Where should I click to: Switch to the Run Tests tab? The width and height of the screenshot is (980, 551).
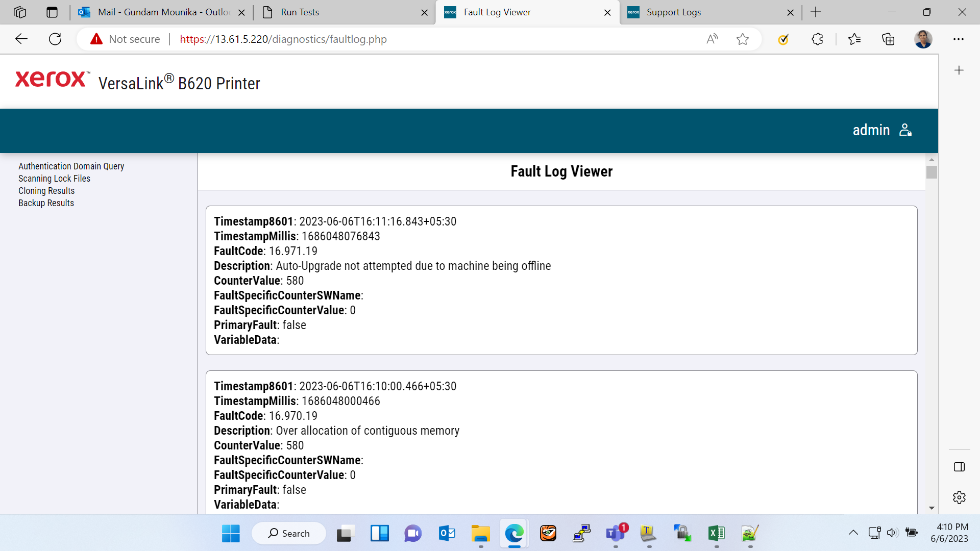click(x=344, y=12)
